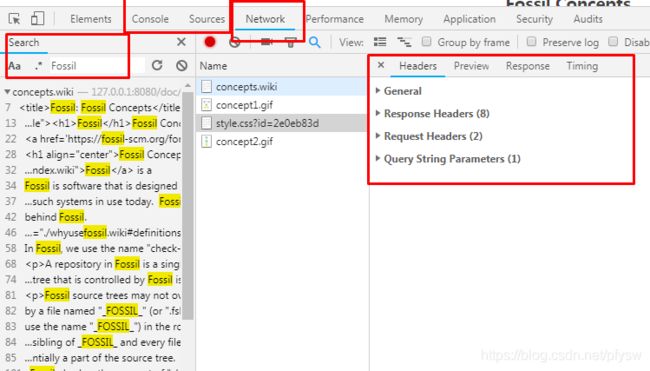
Task: Click the style.css stylesheet file icon
Action: coord(206,123)
